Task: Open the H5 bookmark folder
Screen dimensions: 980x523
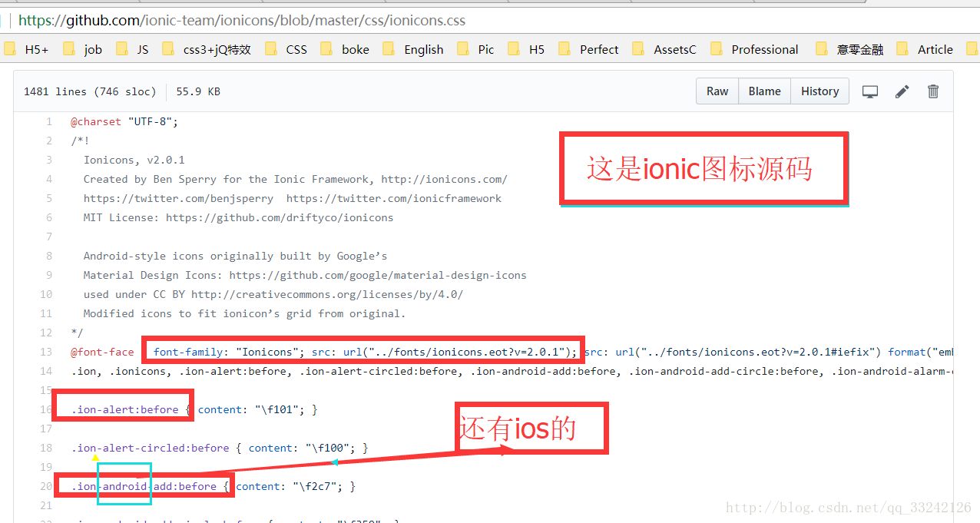Action: point(526,49)
